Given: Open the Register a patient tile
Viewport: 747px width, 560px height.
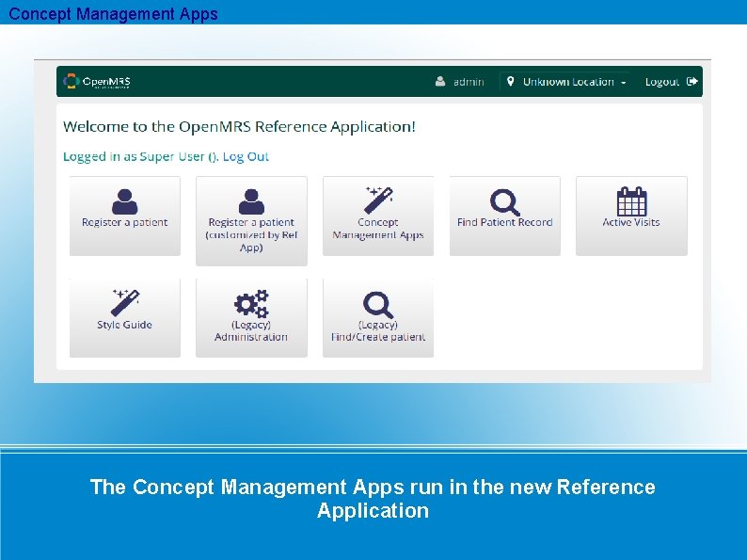Looking at the screenshot, I should coord(125,216).
